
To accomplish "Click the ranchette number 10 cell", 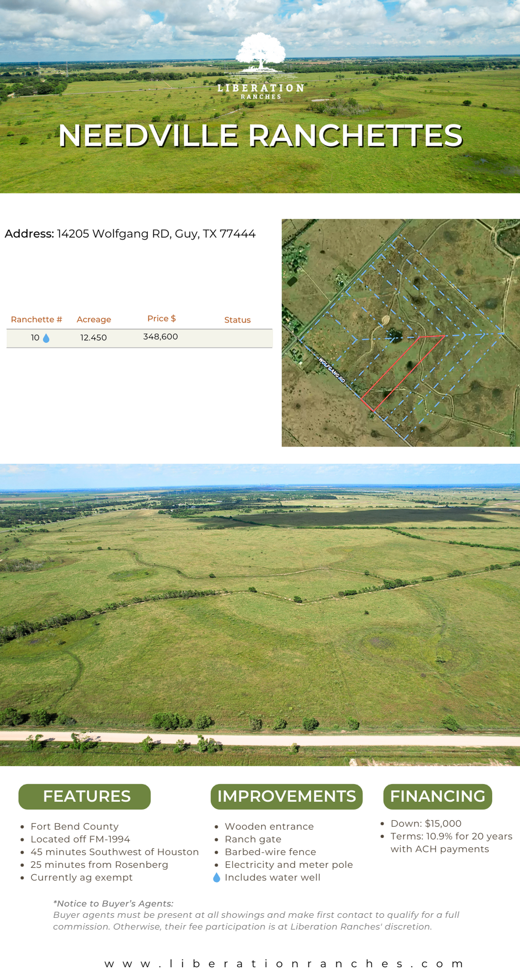I will [35, 338].
